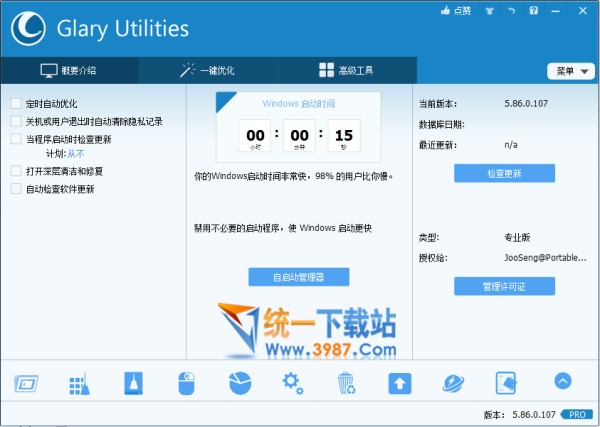Launch the pie chart disk analyzer icon

point(240,383)
